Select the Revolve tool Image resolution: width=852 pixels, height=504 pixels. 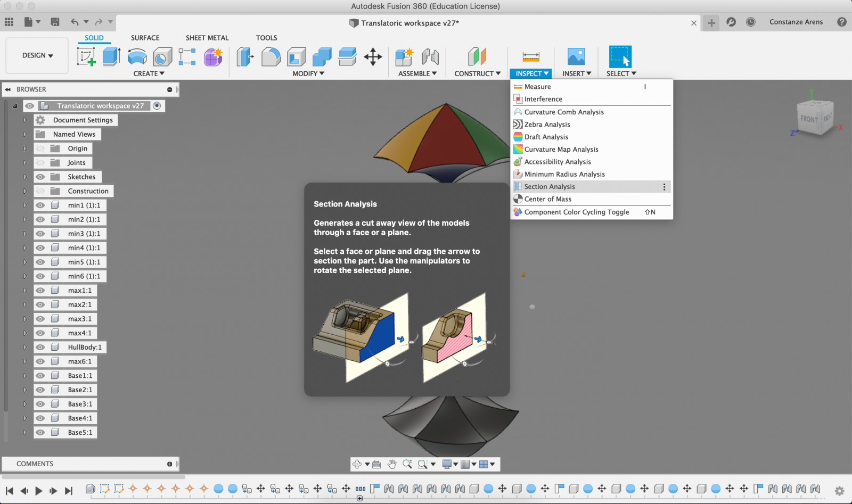(x=137, y=56)
